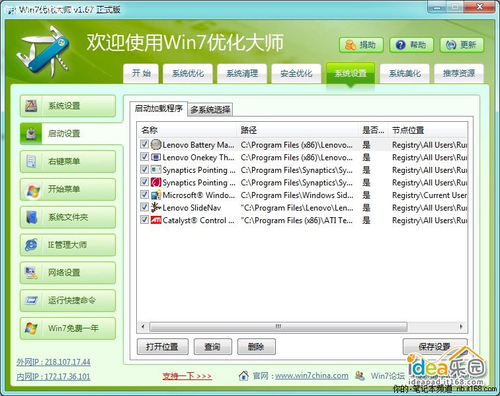Click the home icon beside 官网
Screen dimensions: 500x396
pyautogui.click(x=244, y=376)
